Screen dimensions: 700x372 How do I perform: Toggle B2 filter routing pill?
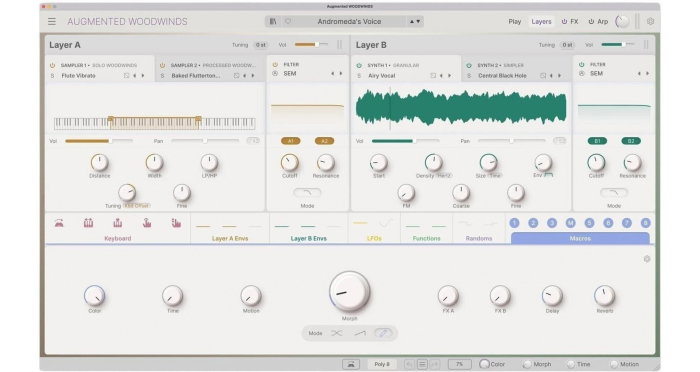[x=631, y=141]
